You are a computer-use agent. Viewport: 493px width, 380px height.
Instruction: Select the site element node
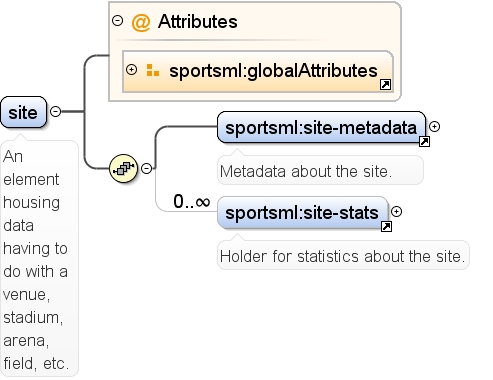pyautogui.click(x=23, y=112)
